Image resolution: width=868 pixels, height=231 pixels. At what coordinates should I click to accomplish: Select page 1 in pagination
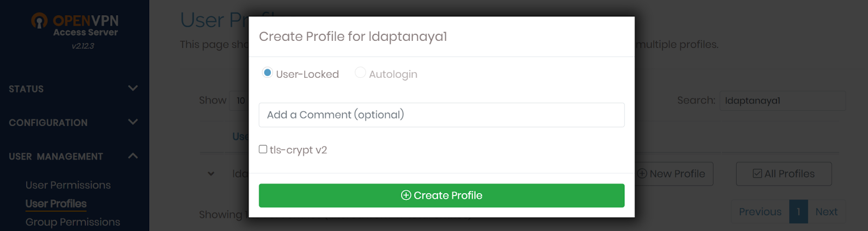(x=799, y=212)
